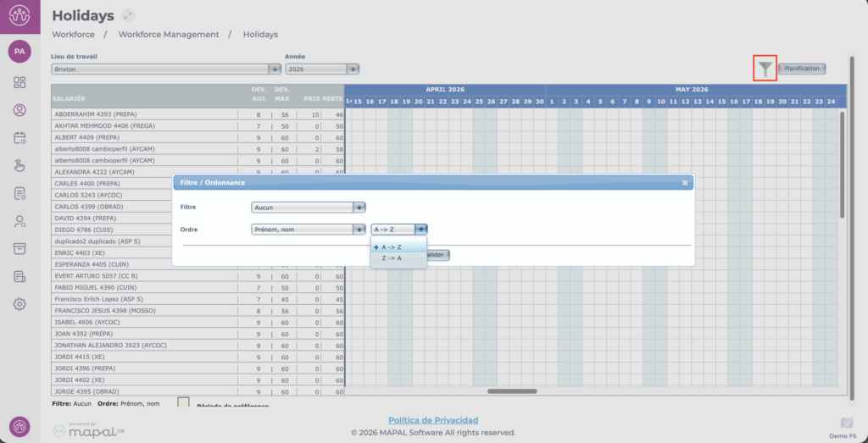Image resolution: width=868 pixels, height=443 pixels.
Task: Open the dashboard grid icon in sidebar
Action: [x=19, y=82]
